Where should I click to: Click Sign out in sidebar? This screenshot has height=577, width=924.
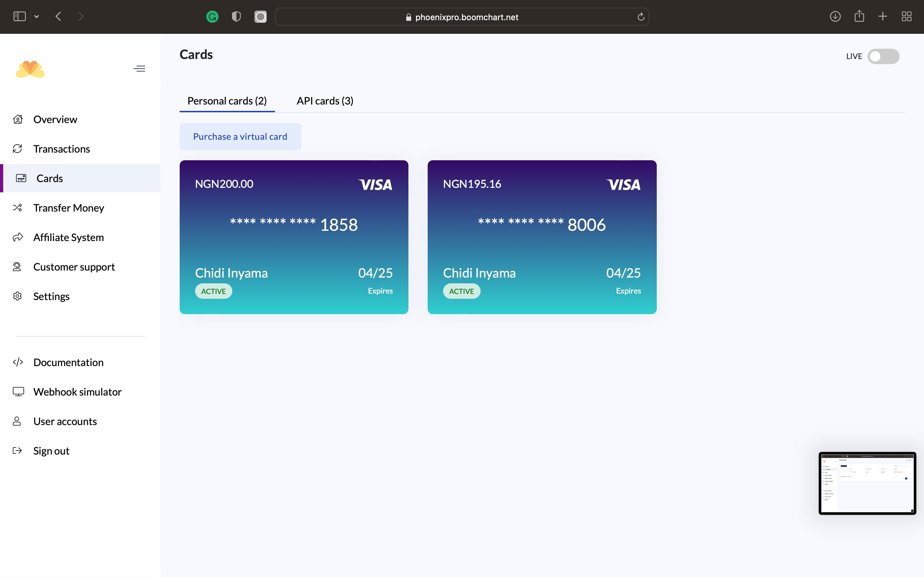coord(51,451)
